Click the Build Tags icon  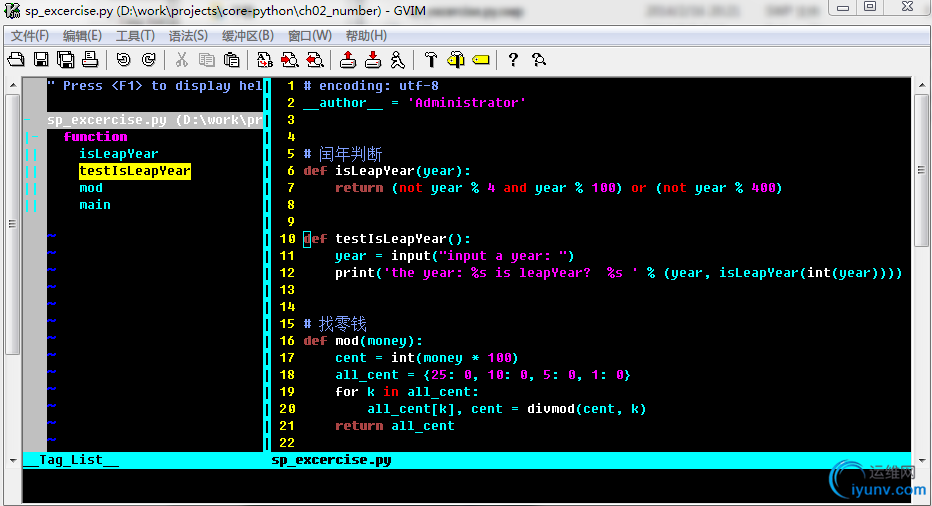(456, 59)
